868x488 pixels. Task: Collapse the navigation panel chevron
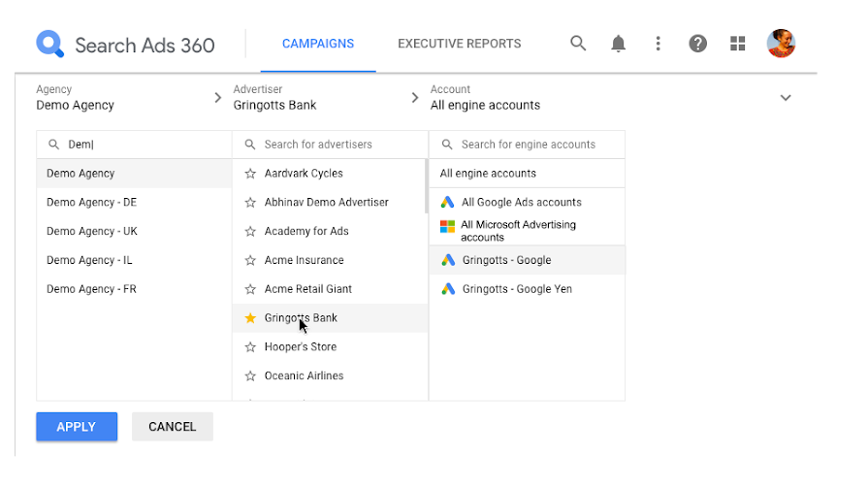pyautogui.click(x=785, y=98)
